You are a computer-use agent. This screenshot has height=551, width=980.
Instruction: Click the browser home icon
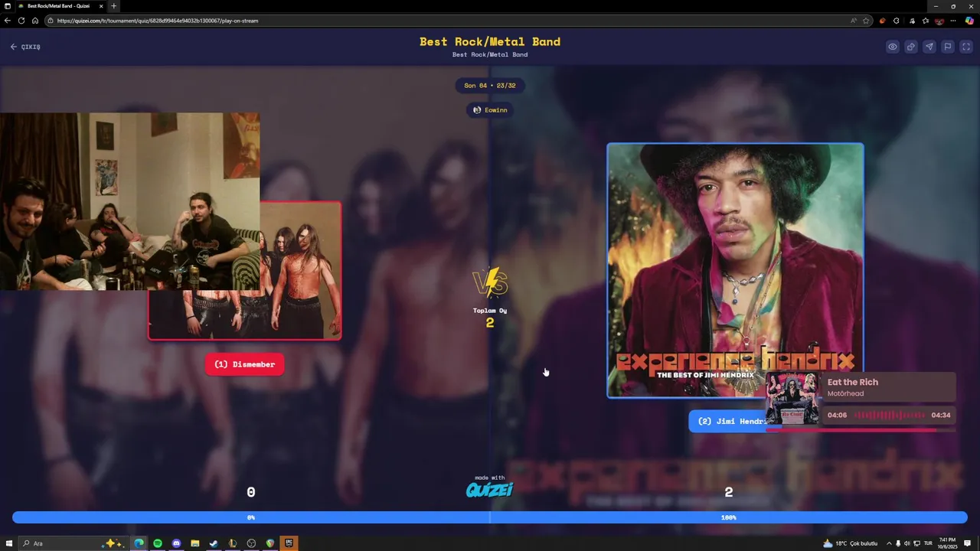(34, 21)
